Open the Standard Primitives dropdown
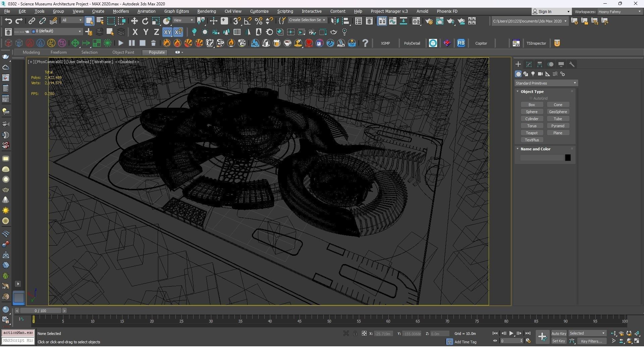Viewport: 644px width, 349px height. point(546,83)
